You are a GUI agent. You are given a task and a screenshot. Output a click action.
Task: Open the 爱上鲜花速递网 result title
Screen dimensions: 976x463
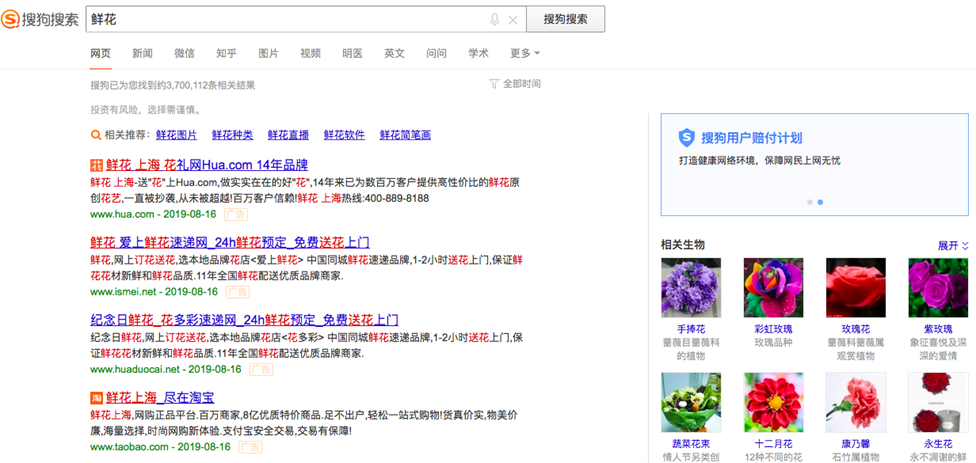(230, 243)
